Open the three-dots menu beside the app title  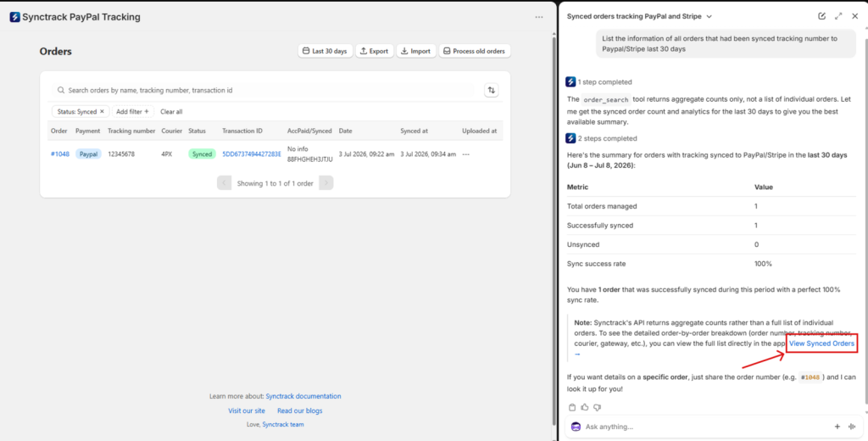538,17
